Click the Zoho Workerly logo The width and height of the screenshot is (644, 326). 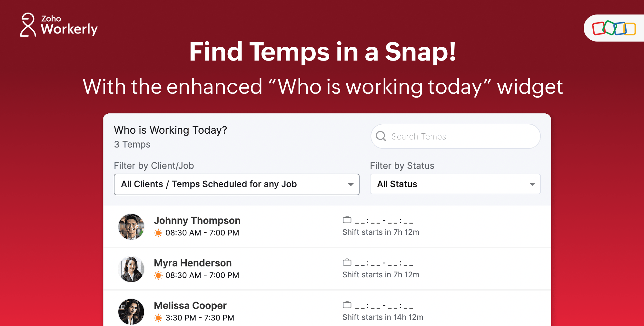(x=58, y=26)
